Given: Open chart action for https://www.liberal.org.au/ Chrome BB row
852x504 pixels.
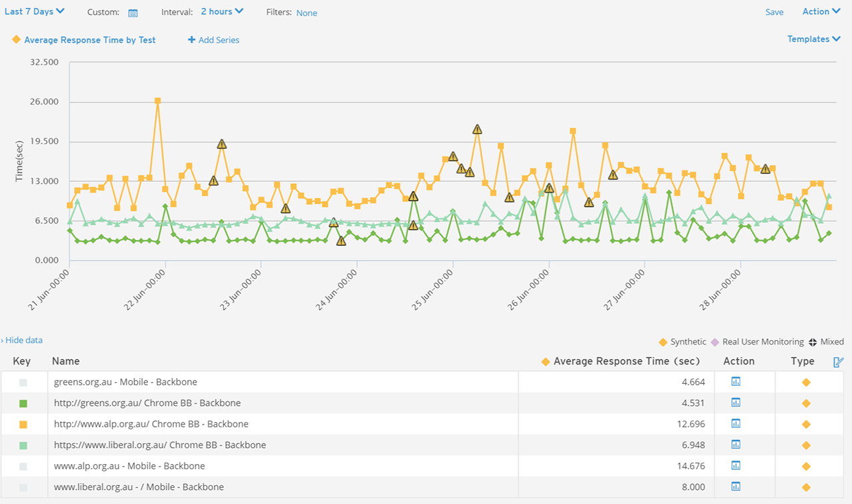Looking at the screenshot, I should coord(736,445).
